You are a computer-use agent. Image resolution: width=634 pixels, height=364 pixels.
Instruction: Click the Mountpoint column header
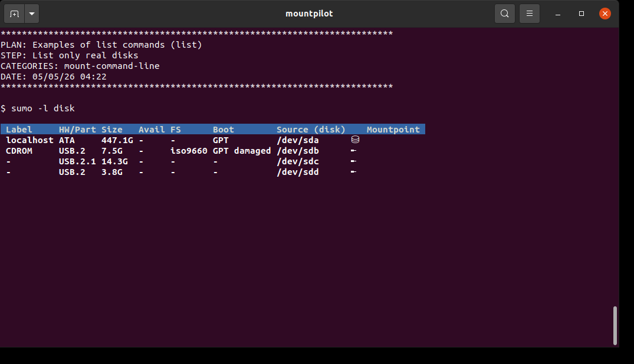pyautogui.click(x=393, y=129)
